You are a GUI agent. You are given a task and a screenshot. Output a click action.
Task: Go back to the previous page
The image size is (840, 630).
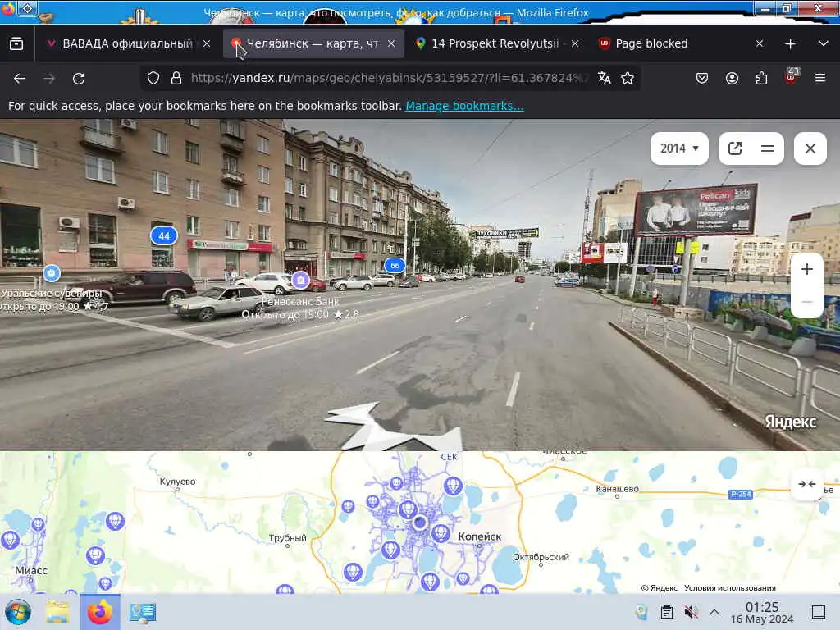(20, 79)
